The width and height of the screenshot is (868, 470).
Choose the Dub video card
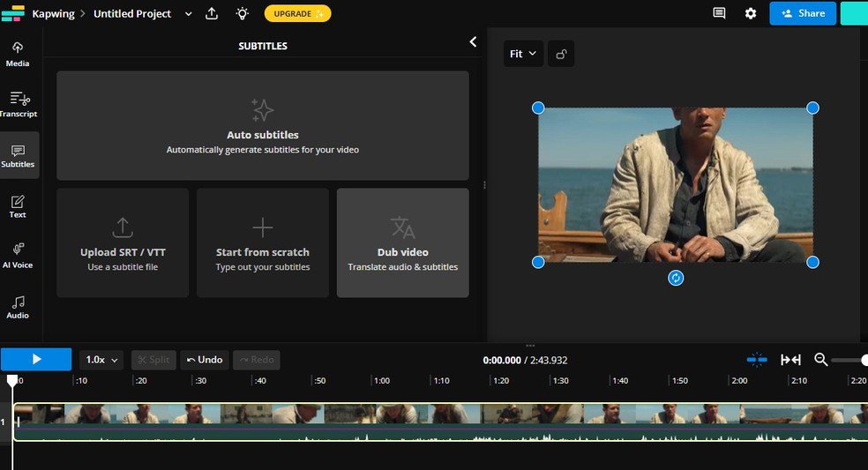(x=402, y=242)
